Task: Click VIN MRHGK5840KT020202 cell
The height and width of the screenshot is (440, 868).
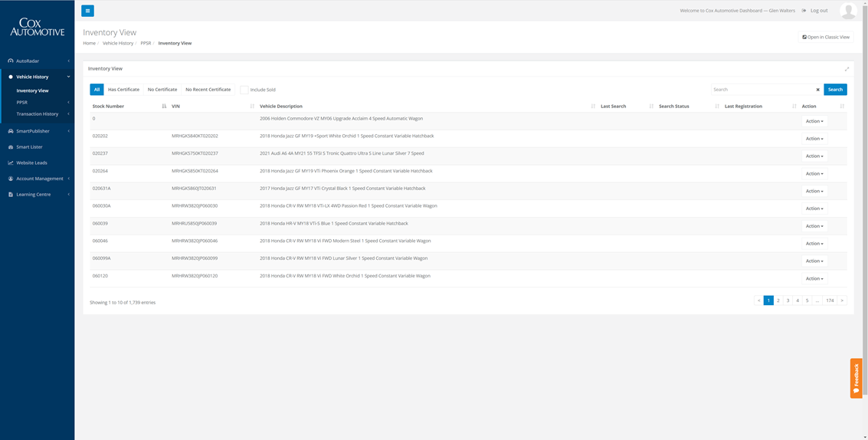Action: (195, 136)
